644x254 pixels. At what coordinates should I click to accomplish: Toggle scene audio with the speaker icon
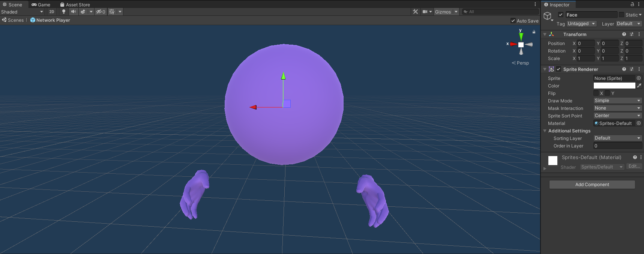point(73,12)
